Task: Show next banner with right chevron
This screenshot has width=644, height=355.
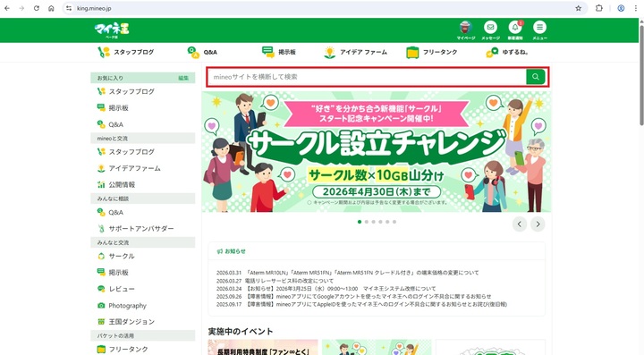Action: point(538,224)
